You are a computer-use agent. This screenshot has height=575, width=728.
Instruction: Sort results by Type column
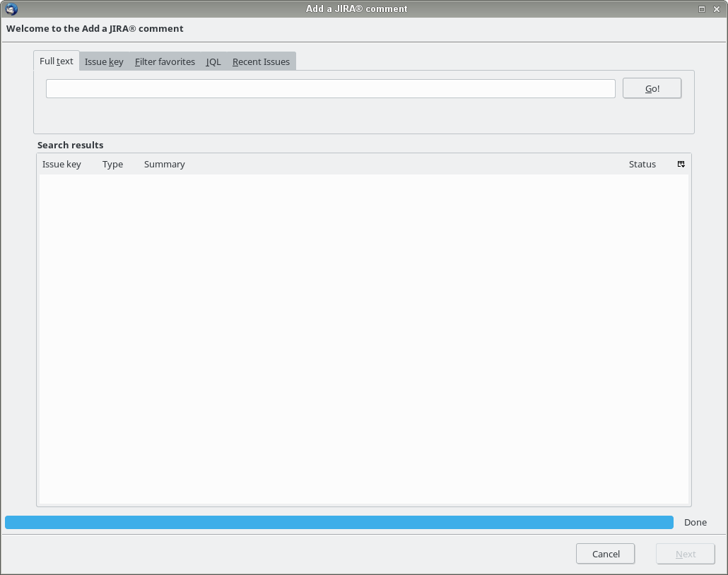coord(113,165)
